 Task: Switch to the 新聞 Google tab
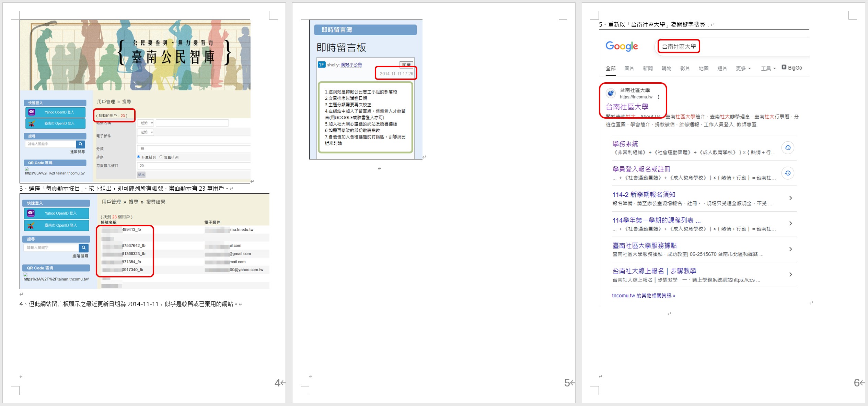click(x=648, y=68)
